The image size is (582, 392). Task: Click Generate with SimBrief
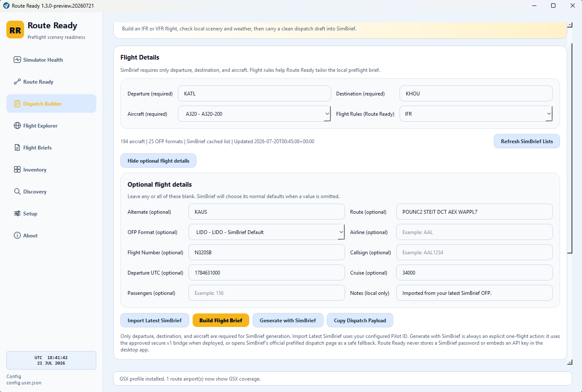click(x=288, y=320)
